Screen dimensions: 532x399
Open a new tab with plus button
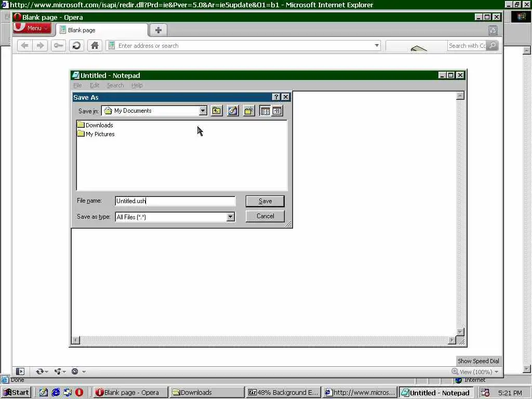(x=158, y=30)
